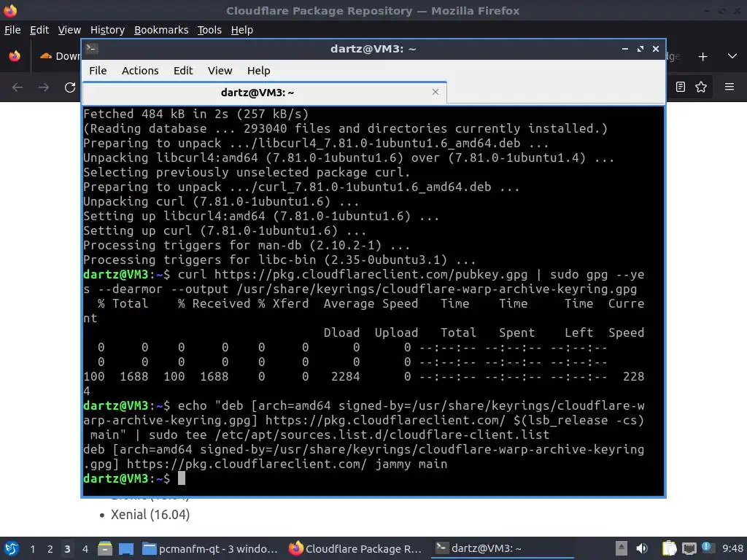Switch to Cloudflare Package Repository Firefox task
The height and width of the screenshot is (560, 747).
pyautogui.click(x=355, y=548)
